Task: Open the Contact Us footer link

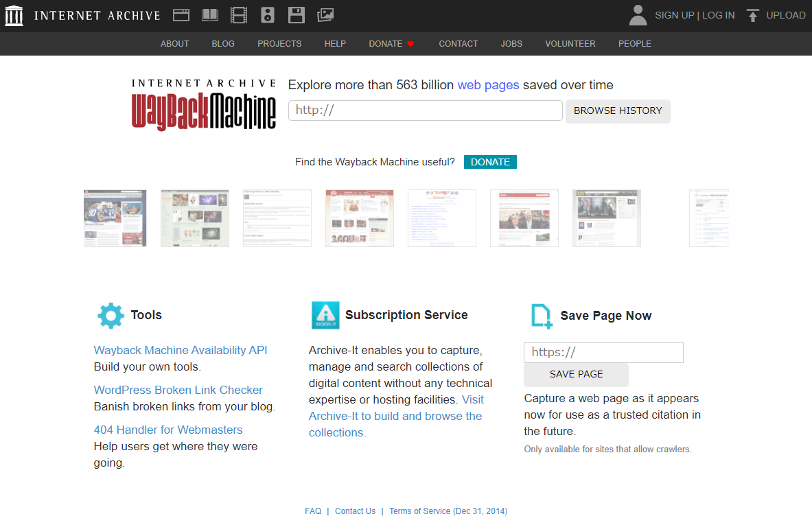Action: pos(356,511)
